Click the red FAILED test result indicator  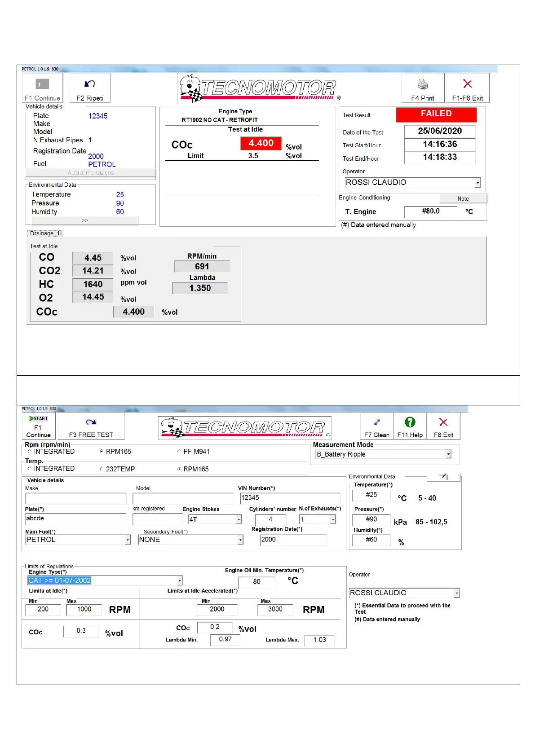click(x=436, y=114)
